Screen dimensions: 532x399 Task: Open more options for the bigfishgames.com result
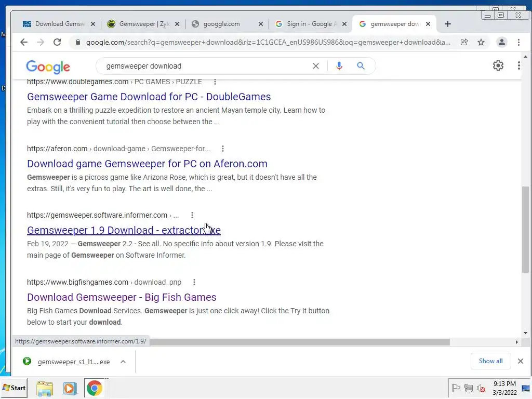(x=194, y=282)
